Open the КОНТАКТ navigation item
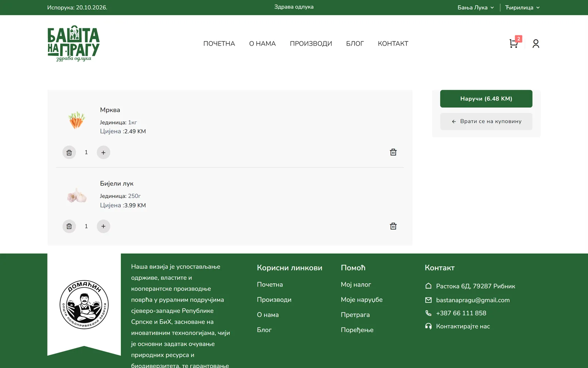The height and width of the screenshot is (368, 588). (x=393, y=43)
